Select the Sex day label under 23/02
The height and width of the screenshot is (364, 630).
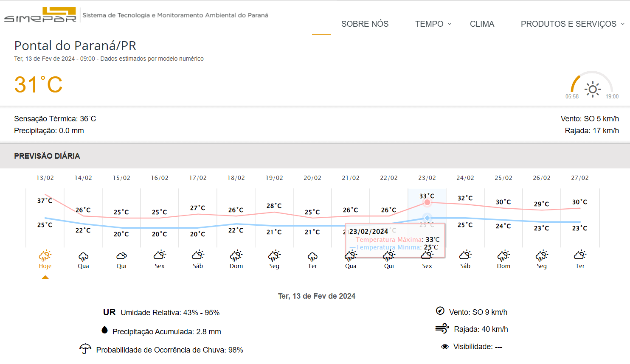(427, 266)
